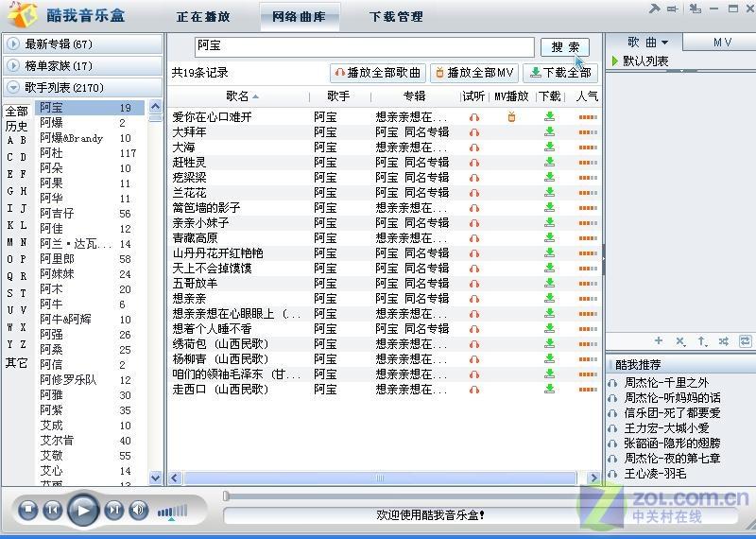Preview song 走西口 (山西民歌)

(x=474, y=390)
